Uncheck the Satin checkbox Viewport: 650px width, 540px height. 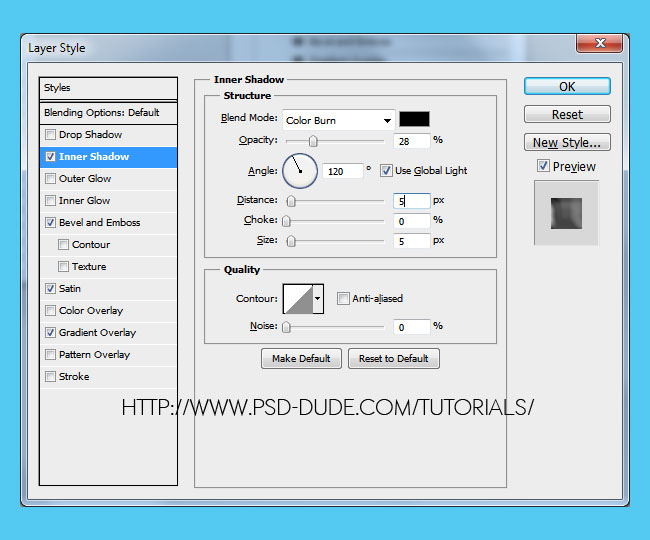coord(50,288)
